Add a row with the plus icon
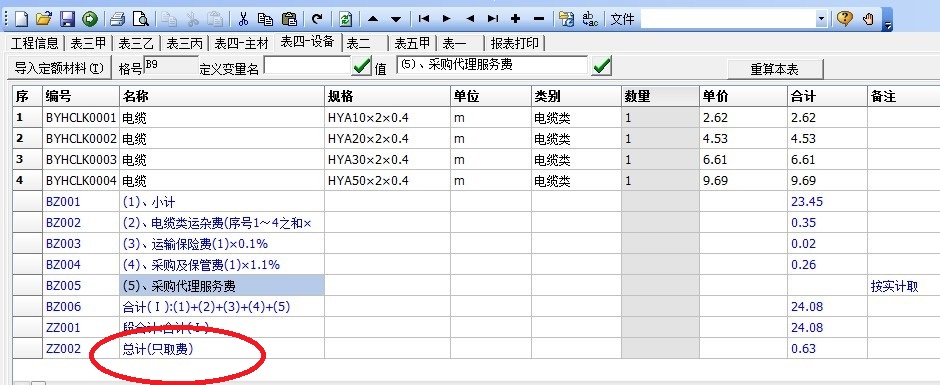The image size is (940, 385). point(516,19)
